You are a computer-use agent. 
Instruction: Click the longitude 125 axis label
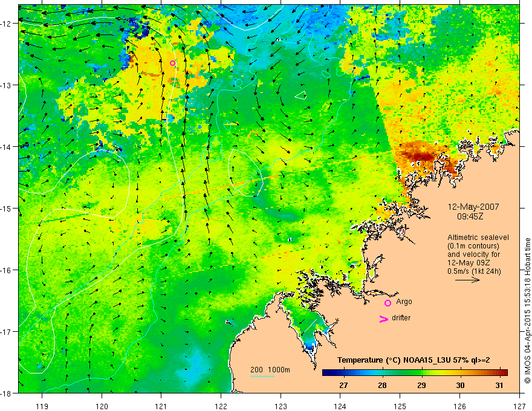point(400,406)
